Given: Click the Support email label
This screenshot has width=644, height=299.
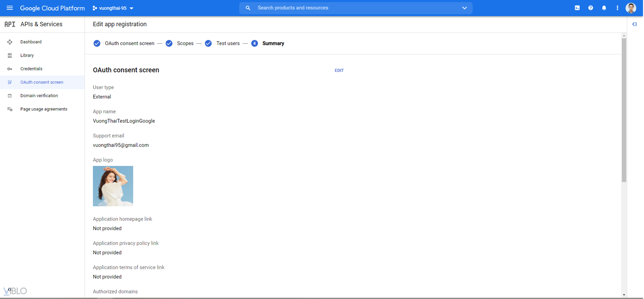Looking at the screenshot, I should click(109, 136).
